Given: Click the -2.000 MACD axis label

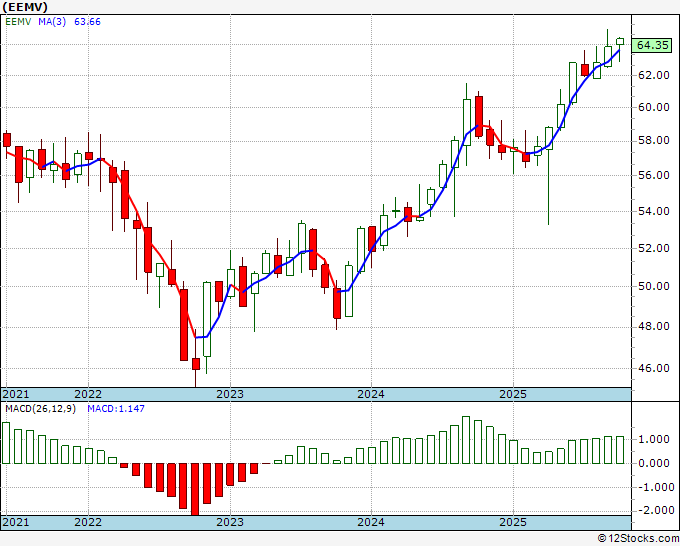Looking at the screenshot, I should [654, 510].
